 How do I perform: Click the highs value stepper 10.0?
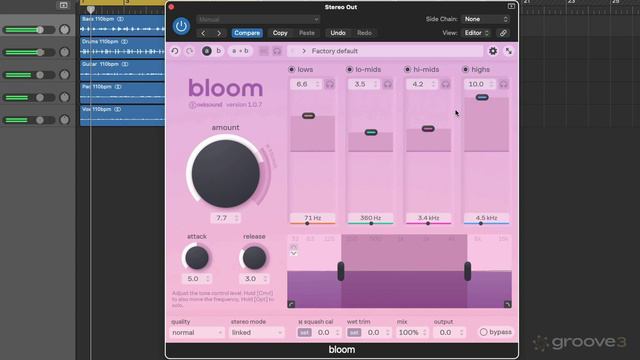480,84
